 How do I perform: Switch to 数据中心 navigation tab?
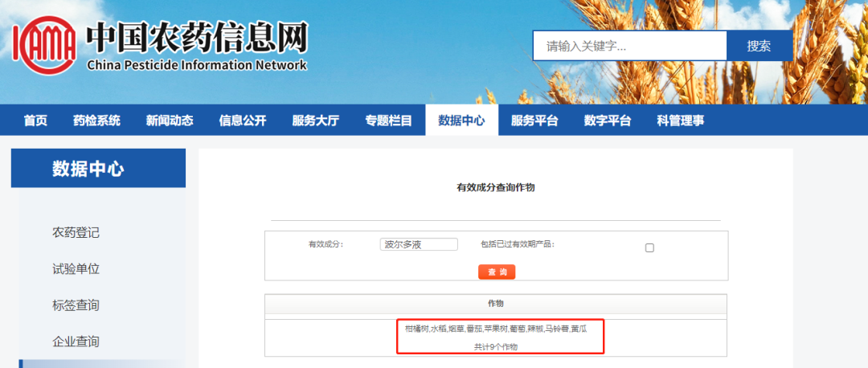click(x=461, y=121)
